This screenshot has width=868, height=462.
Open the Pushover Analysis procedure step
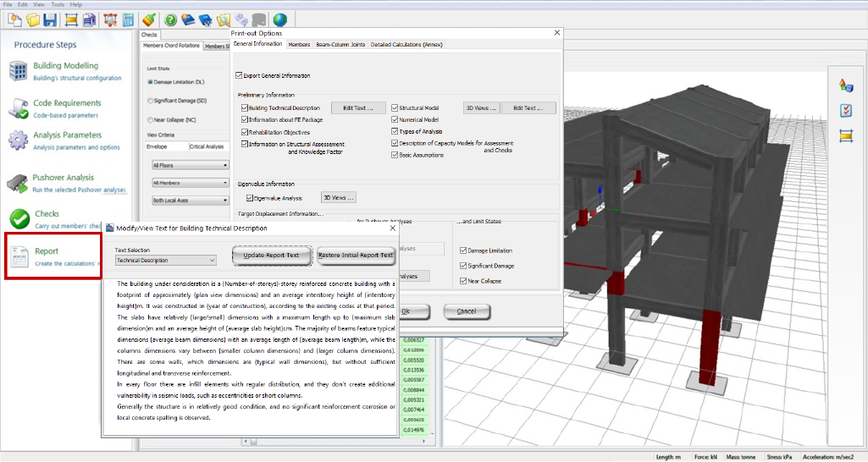coord(64,178)
